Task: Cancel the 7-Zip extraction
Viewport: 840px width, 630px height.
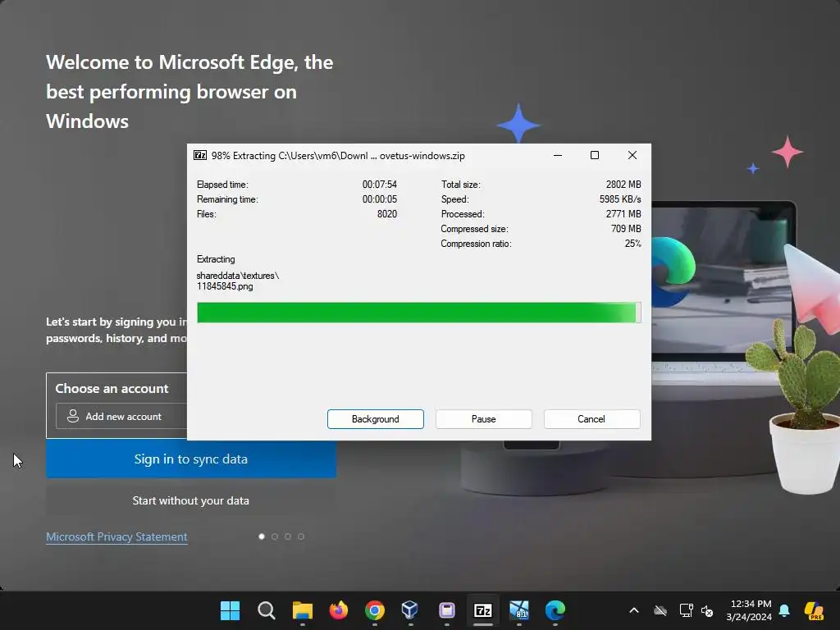Action: (591, 419)
